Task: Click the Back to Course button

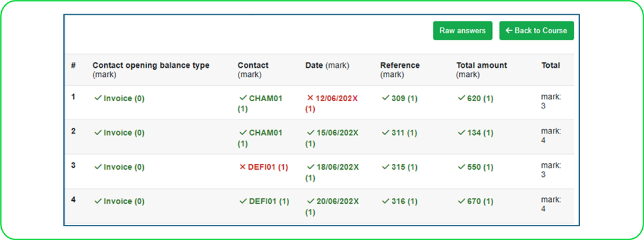Action: coord(536,30)
